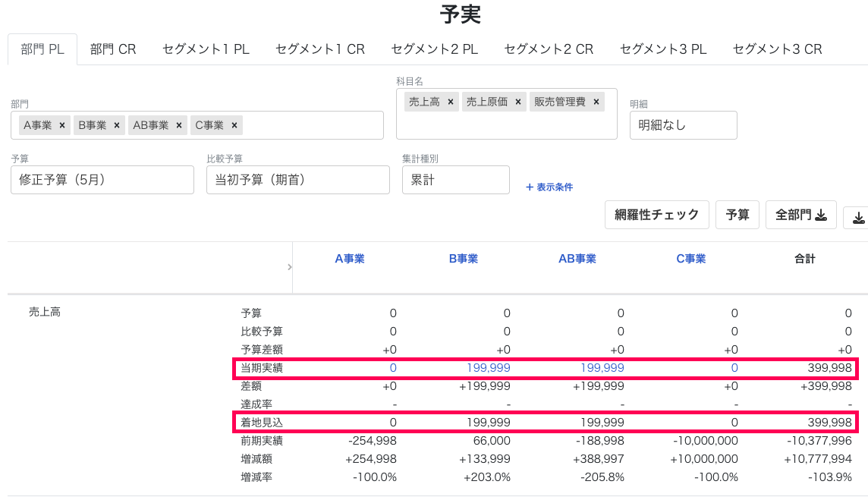
Task: Switch to セグメント3 PL tab
Action: click(663, 49)
